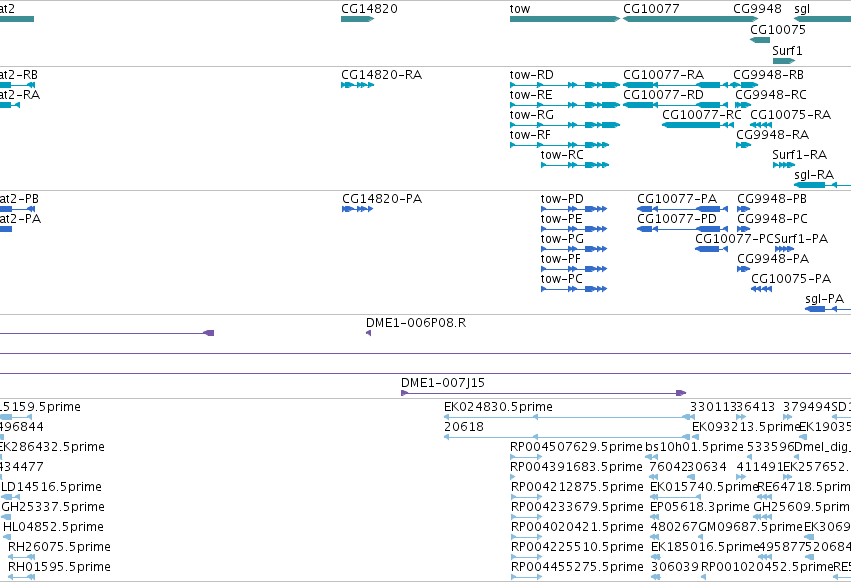The height and width of the screenshot is (582, 851).
Task: Select RP004020421.5prime EST label
Action: pyautogui.click(x=577, y=528)
